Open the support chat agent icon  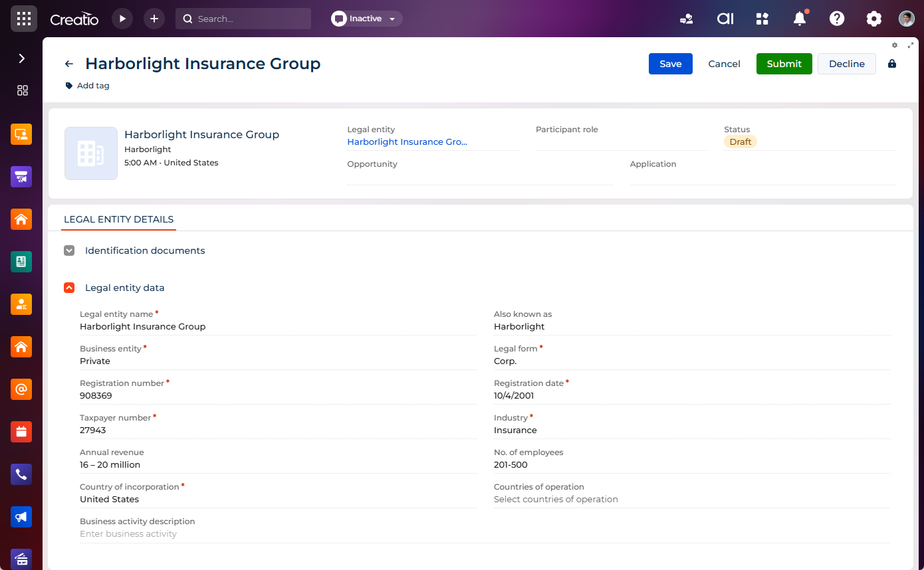coord(687,19)
